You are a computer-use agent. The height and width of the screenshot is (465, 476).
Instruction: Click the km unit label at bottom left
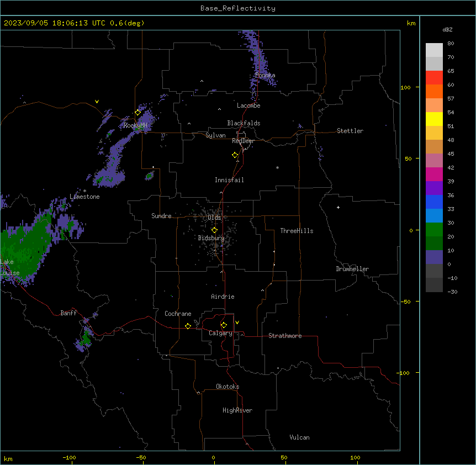(8, 459)
